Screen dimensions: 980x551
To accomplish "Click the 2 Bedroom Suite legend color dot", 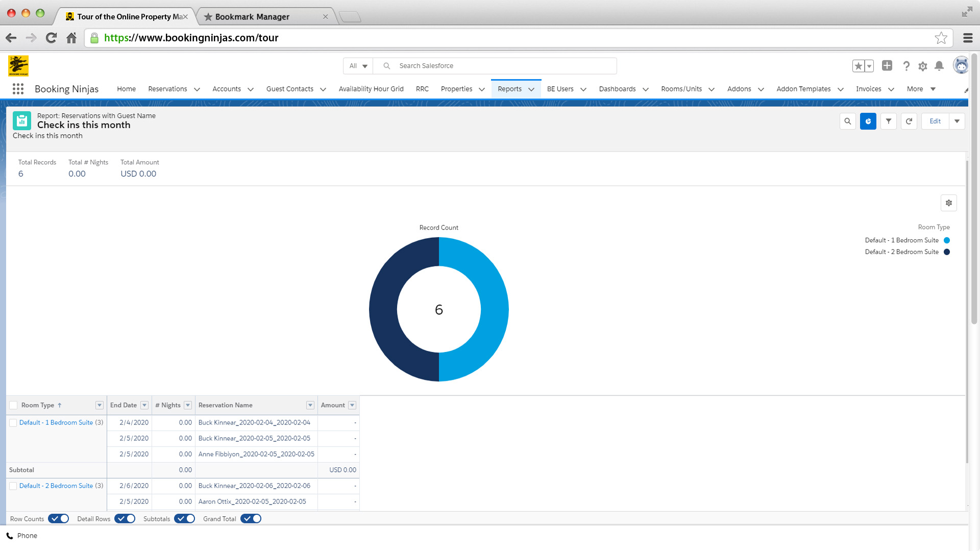I will pos(947,252).
